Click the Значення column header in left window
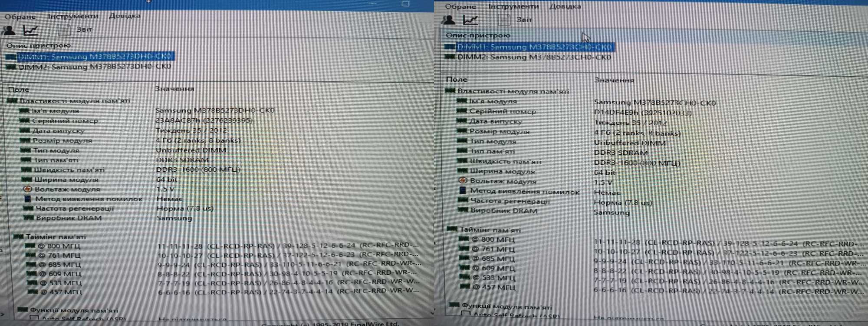The image size is (868, 326). 174,89
